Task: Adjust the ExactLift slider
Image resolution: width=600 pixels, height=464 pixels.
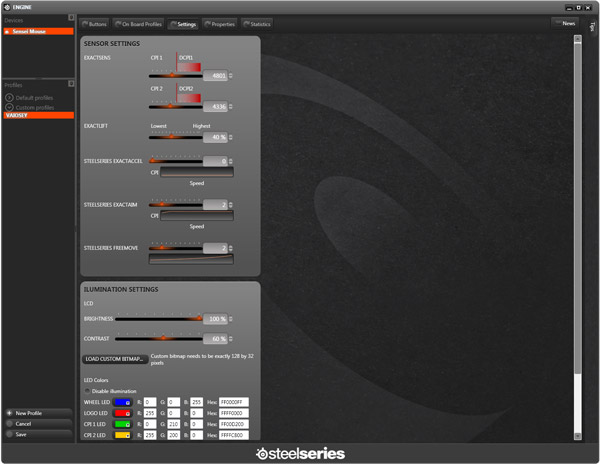Action: pos(176,137)
